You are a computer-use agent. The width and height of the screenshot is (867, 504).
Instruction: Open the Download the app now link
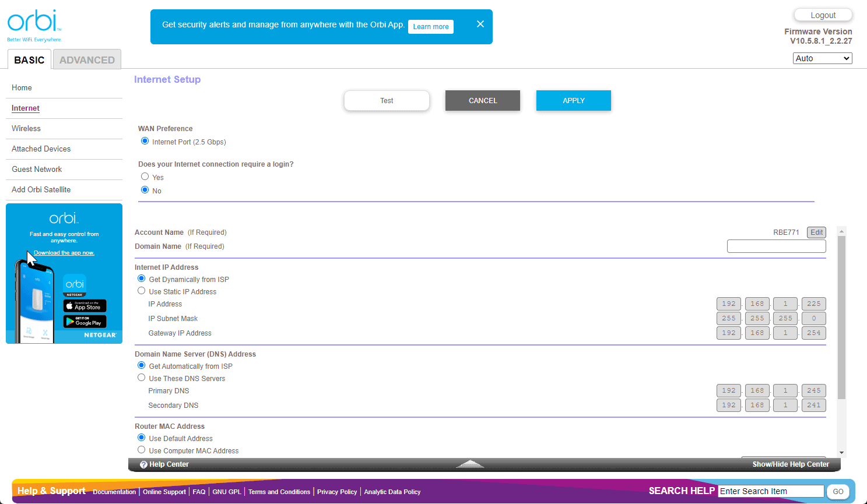pos(64,253)
